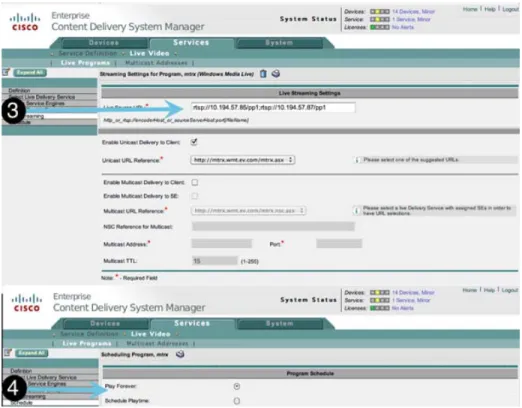Click the print icon next to Scheduling Program title
This screenshot has width=522, height=408.
pyautogui.click(x=180, y=354)
